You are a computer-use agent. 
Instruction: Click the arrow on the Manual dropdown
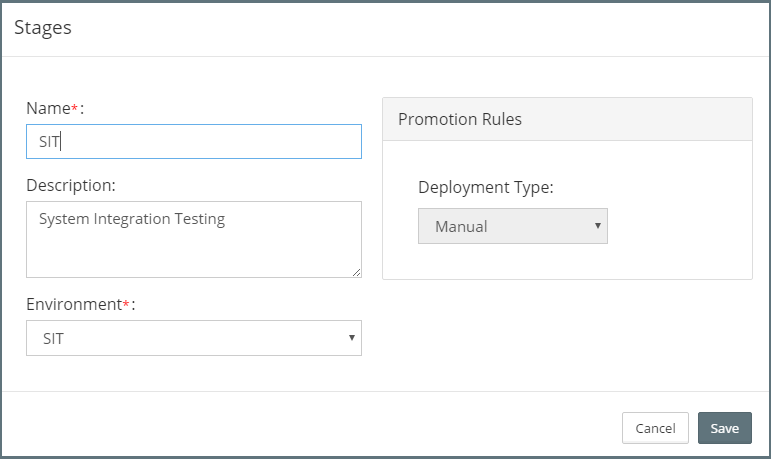597,226
